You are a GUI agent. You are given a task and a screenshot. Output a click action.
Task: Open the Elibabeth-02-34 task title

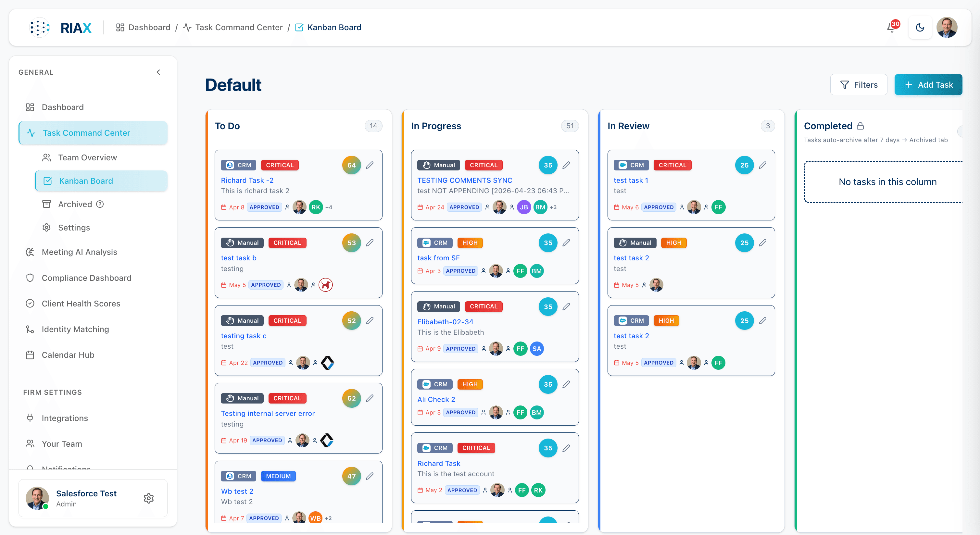pyautogui.click(x=445, y=322)
